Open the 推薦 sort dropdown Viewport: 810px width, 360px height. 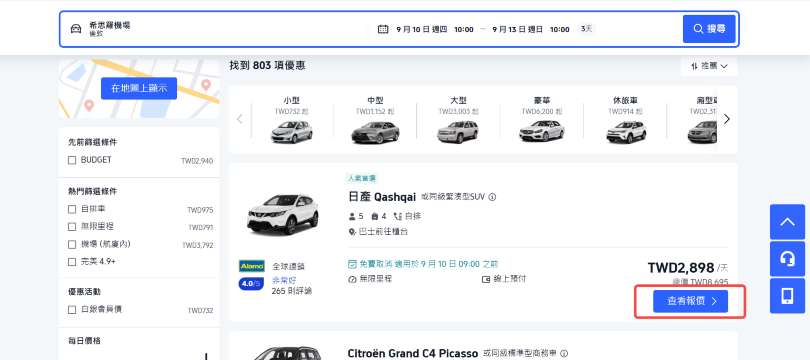pos(709,66)
